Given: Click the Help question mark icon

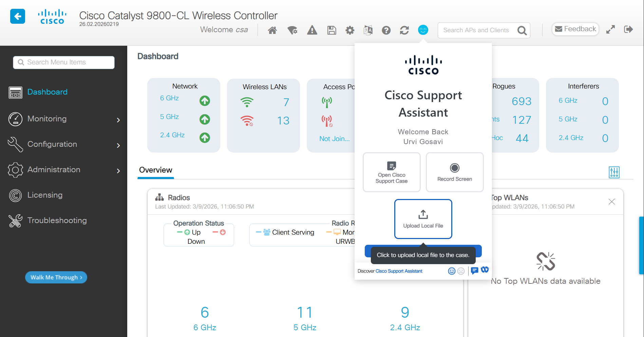Looking at the screenshot, I should coord(386,31).
